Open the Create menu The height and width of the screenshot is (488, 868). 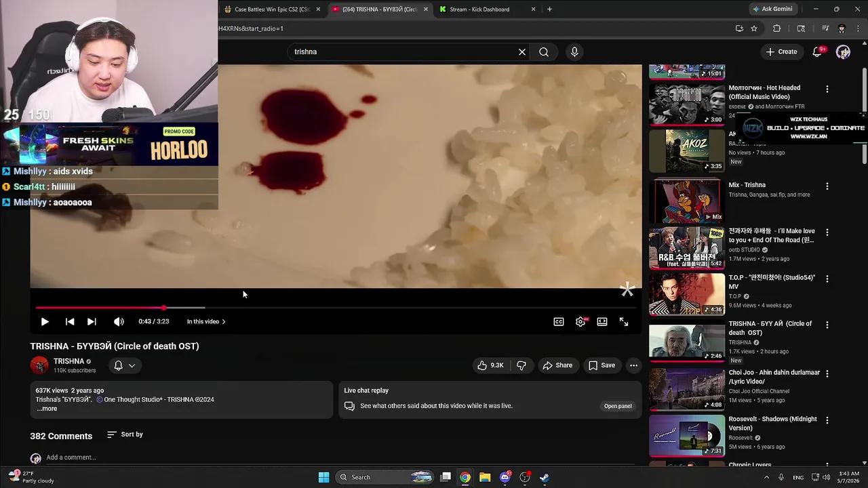pyautogui.click(x=782, y=52)
